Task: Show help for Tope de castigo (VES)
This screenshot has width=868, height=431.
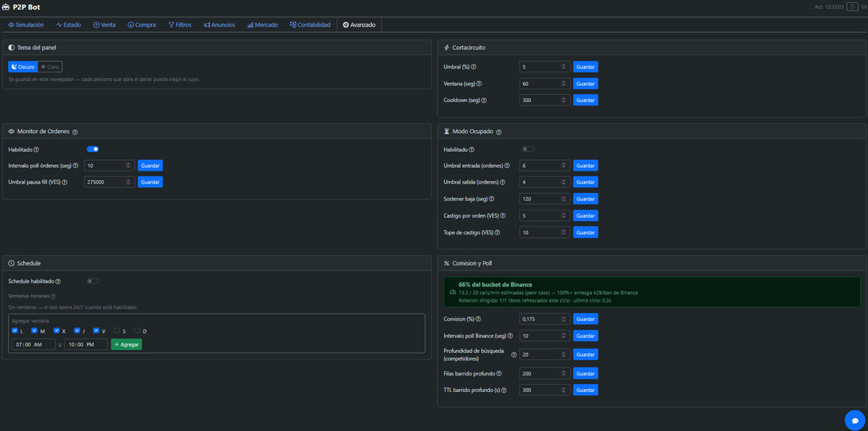Action: tap(496, 232)
